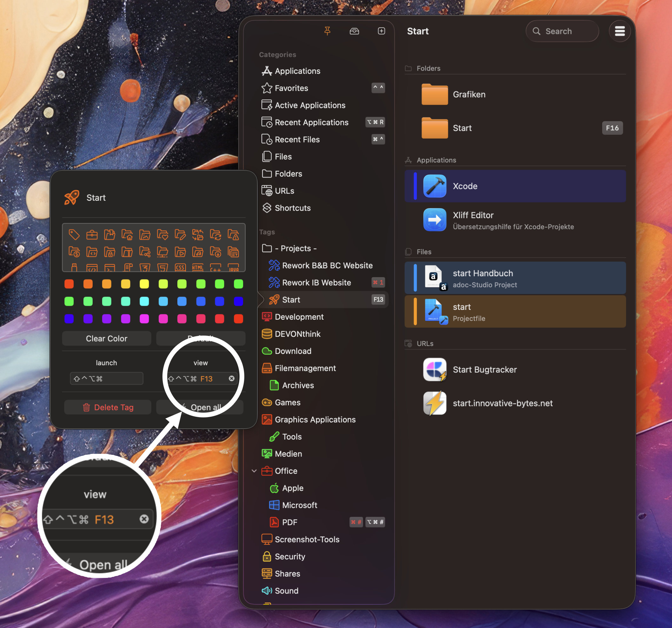Screen dimensions: 672x628
Task: Click the add tag plus icon
Action: click(381, 31)
